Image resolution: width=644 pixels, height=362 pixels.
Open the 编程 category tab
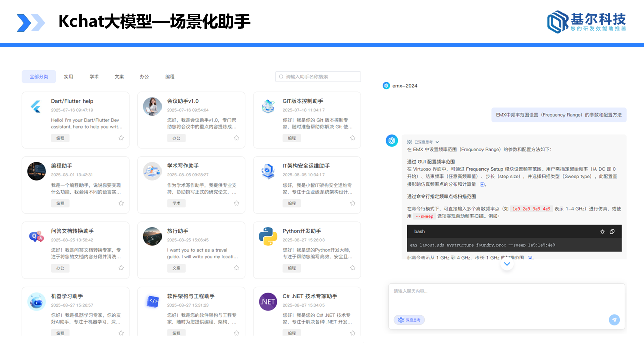[x=170, y=76]
